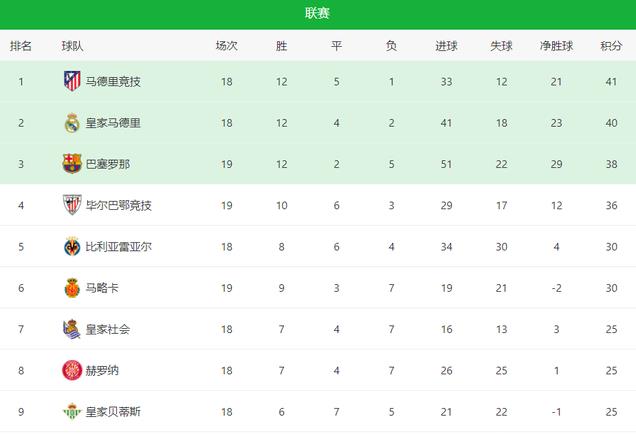Open the 毕尔巴鄂竞技 team link

[x=118, y=205]
